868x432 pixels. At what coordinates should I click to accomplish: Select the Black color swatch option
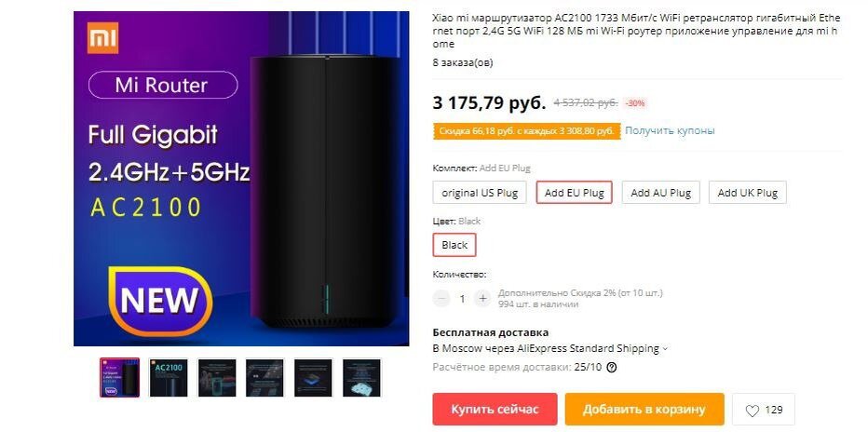click(x=454, y=245)
